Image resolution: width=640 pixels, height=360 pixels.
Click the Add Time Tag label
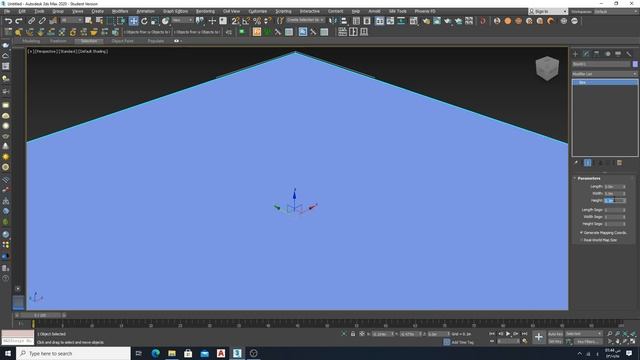[462, 342]
